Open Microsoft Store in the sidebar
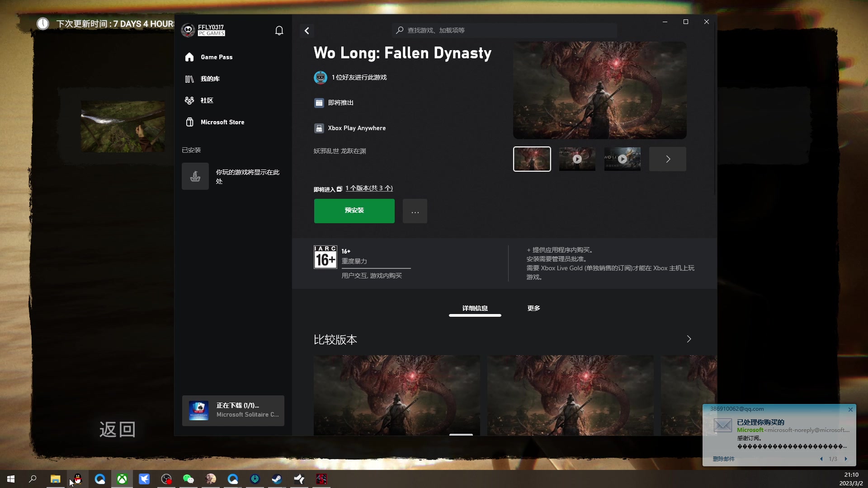The width and height of the screenshot is (868, 488). [x=215, y=122]
